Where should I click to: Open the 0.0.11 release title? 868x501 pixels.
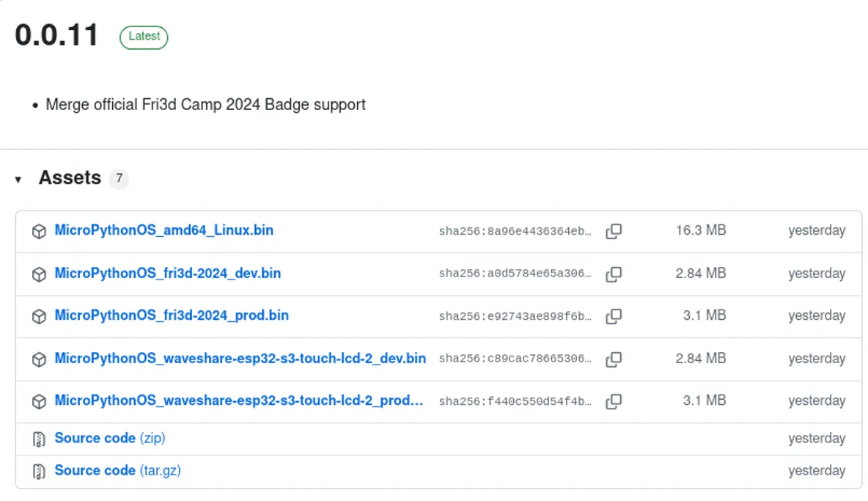tap(56, 35)
